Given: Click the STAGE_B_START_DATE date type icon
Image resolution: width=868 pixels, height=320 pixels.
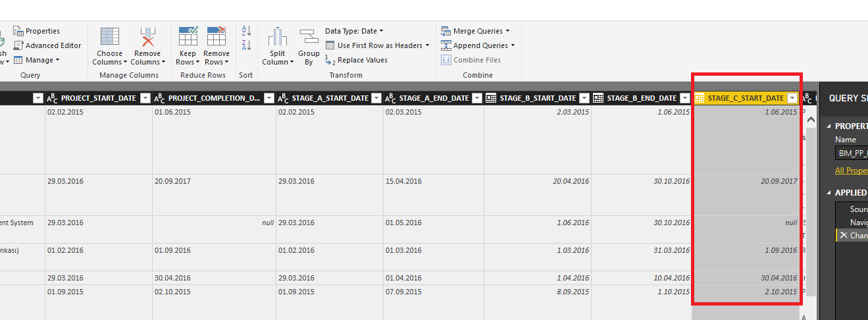Looking at the screenshot, I should click(x=491, y=98).
